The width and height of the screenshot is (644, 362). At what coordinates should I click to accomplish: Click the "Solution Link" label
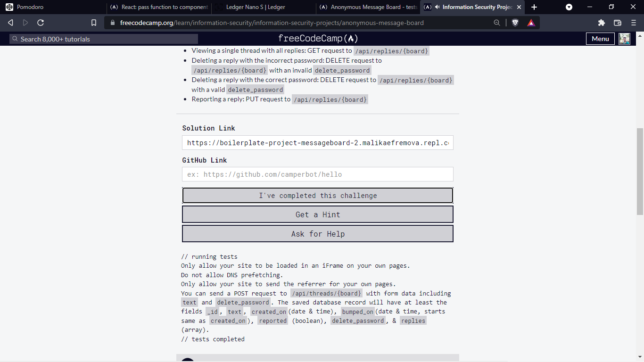(208, 128)
